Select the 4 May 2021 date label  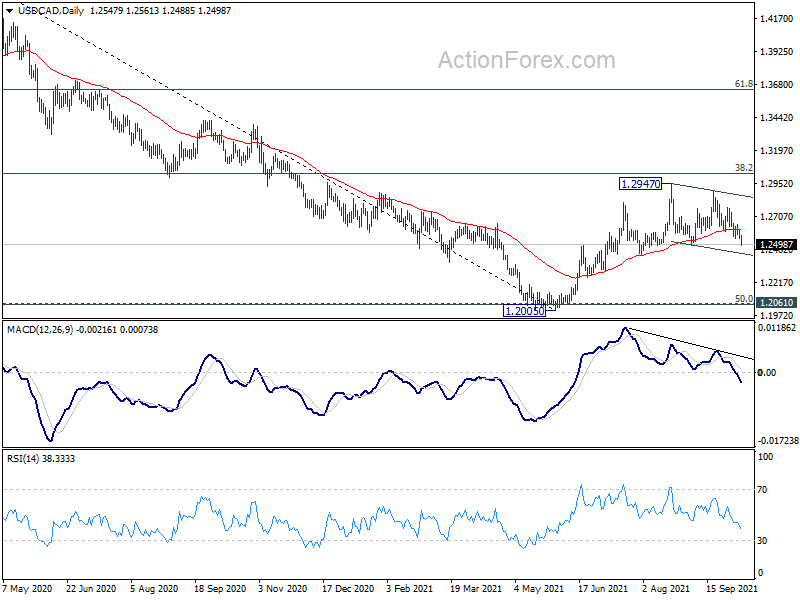tap(539, 589)
